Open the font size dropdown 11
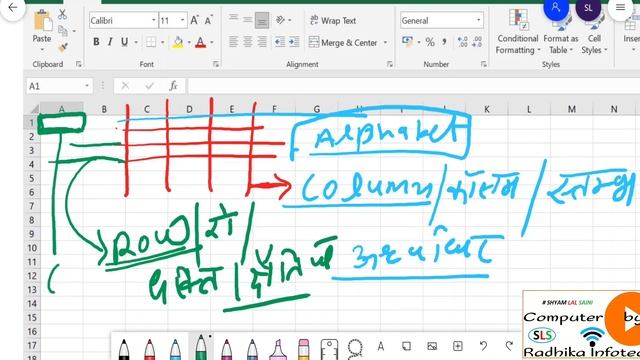 (182, 20)
